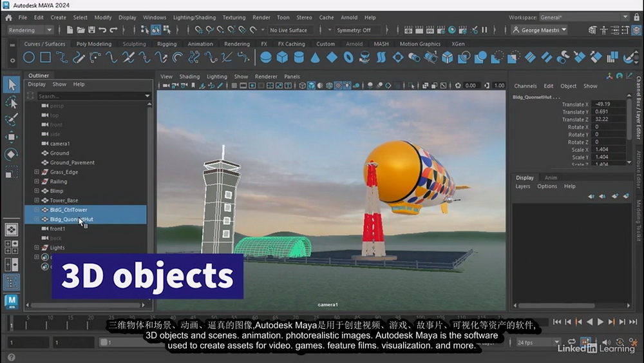Expand the Grass_Edge node

click(37, 172)
